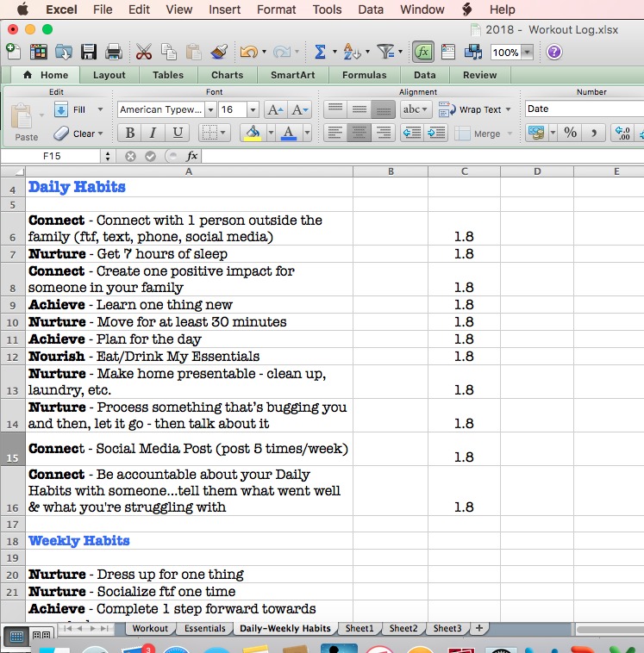This screenshot has height=653, width=644.
Task: Toggle Bold formatting
Action: [x=129, y=133]
